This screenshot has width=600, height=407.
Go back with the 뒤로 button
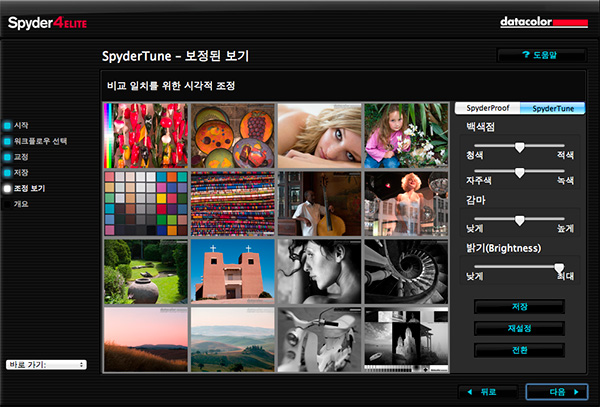pyautogui.click(x=489, y=391)
